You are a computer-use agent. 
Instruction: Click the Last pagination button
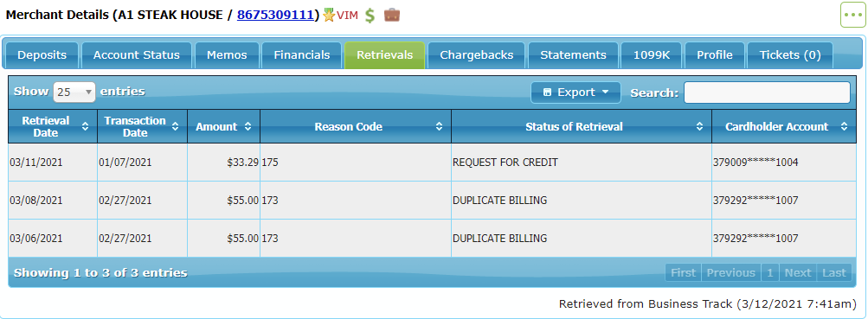(x=833, y=272)
